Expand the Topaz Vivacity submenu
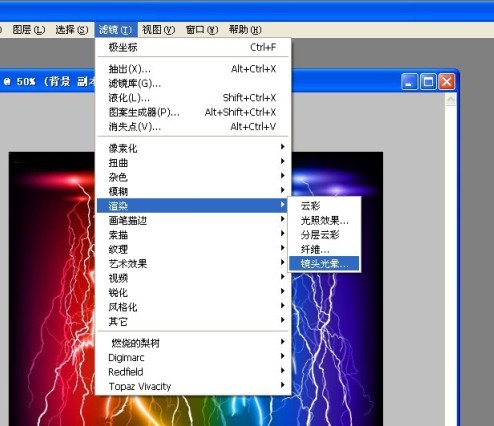The height and width of the screenshot is (426, 494). click(x=193, y=386)
